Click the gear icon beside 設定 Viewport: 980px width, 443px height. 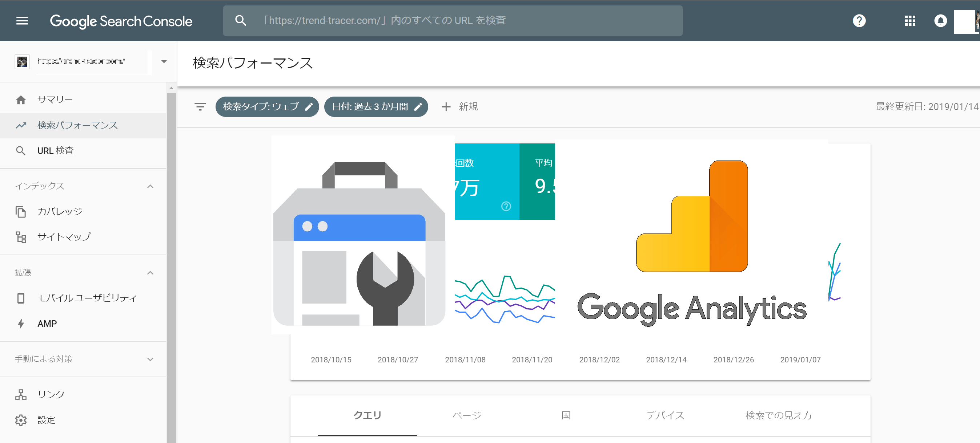click(21, 420)
